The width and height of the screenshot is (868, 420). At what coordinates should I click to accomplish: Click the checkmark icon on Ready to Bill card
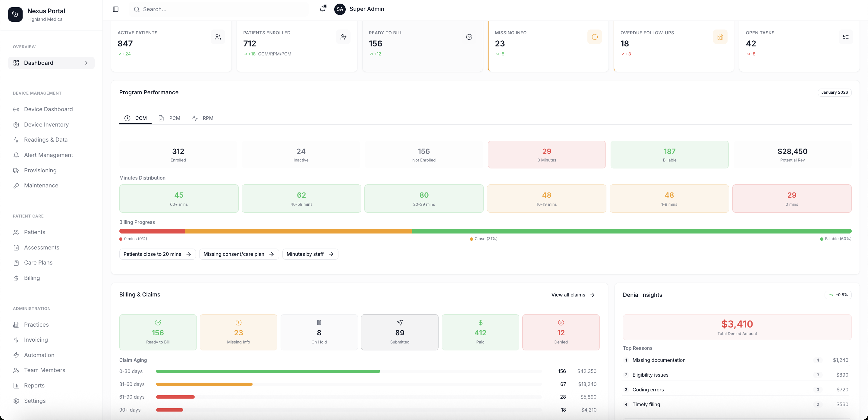[469, 37]
